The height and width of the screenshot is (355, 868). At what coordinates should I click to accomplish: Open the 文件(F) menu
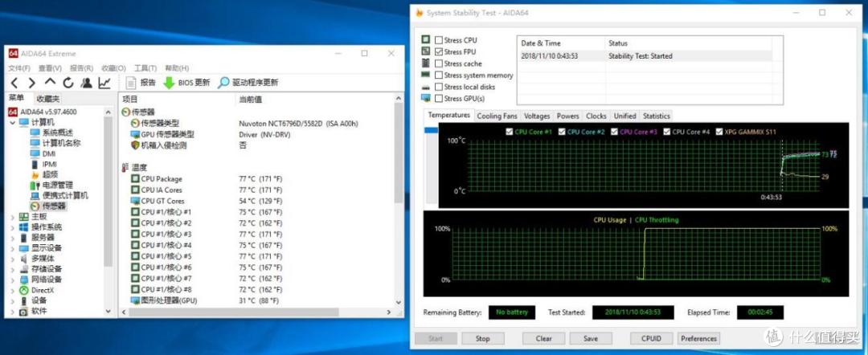pos(19,68)
